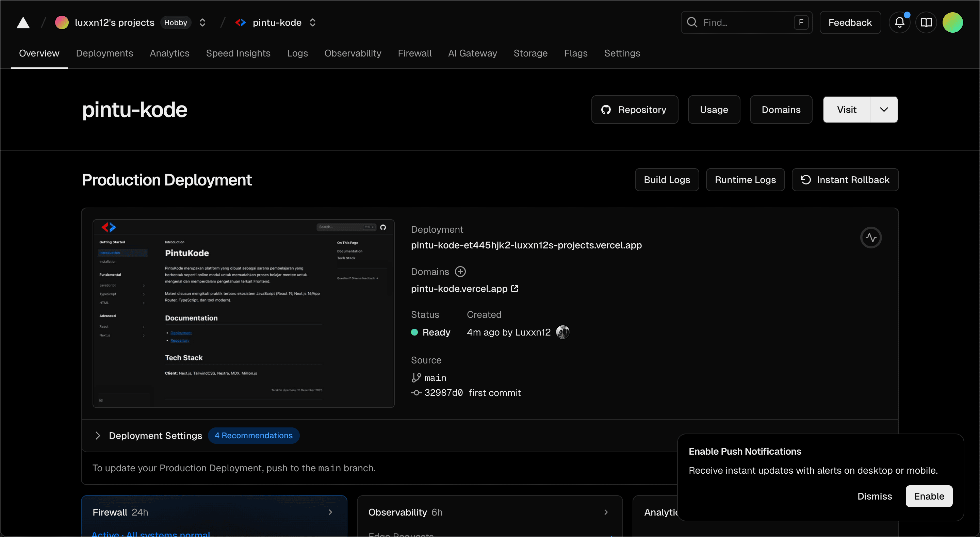Open the Observability tab
980x537 pixels.
(x=353, y=53)
